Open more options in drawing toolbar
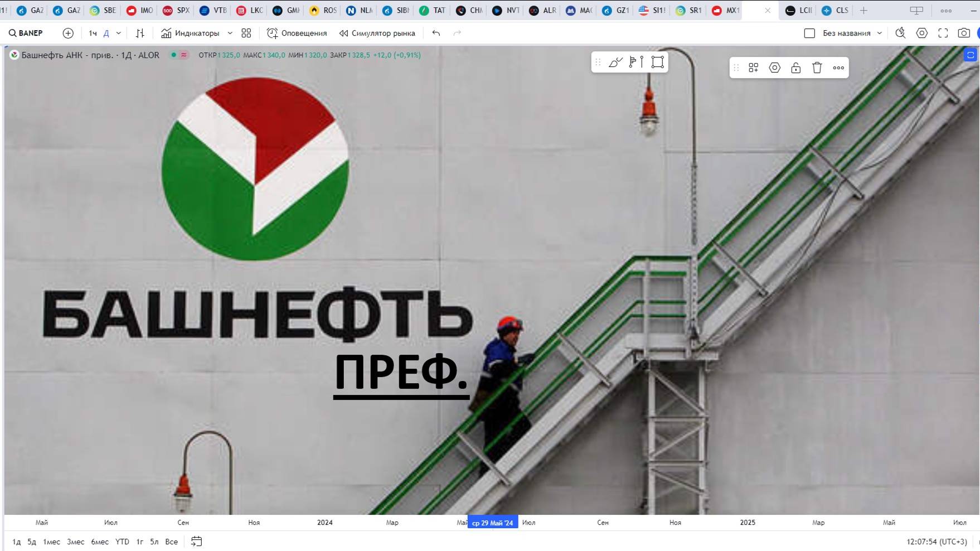This screenshot has height=551, width=980. pos(838,67)
